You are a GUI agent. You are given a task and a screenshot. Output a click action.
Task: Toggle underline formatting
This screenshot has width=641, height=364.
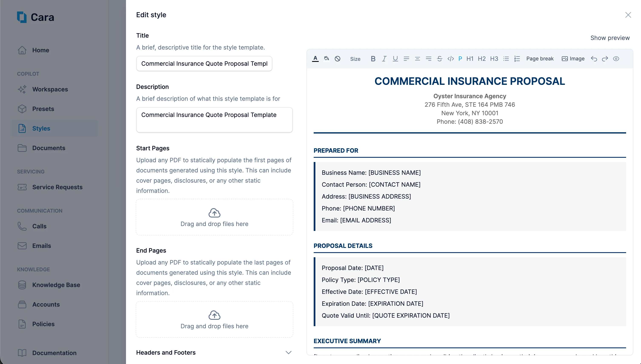pos(395,59)
